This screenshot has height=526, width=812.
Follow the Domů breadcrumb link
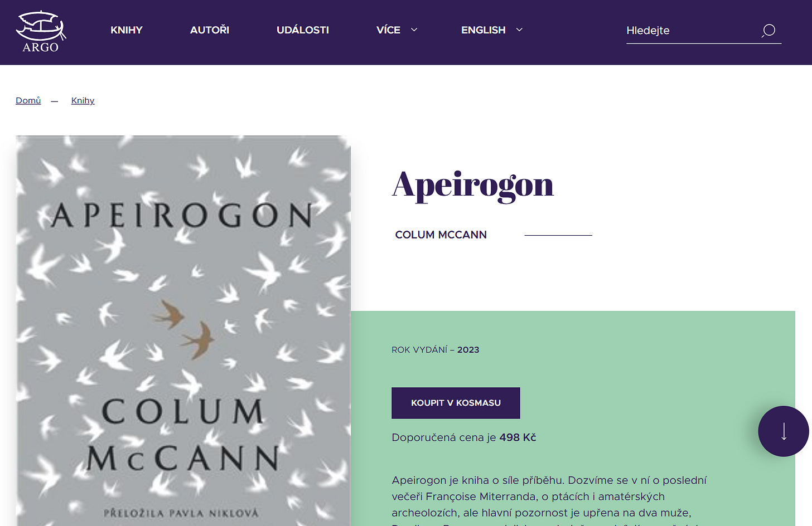pos(28,100)
